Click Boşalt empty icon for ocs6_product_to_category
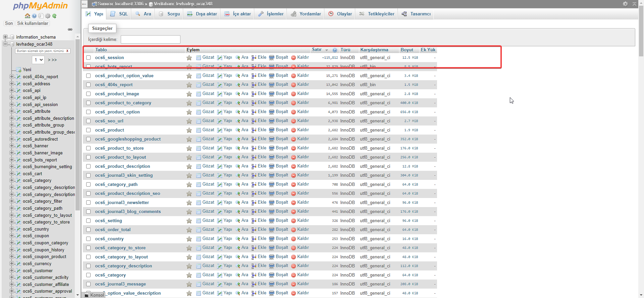Image resolution: width=644 pixels, height=298 pixels. [x=272, y=103]
